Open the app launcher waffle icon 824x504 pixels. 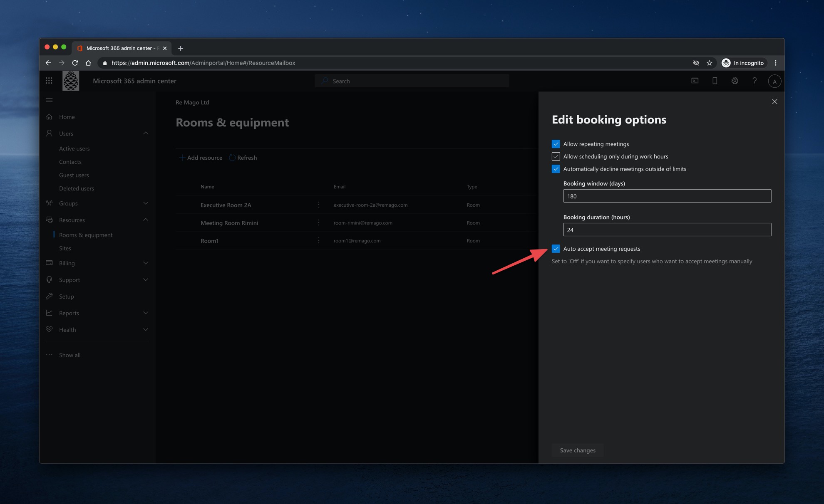coord(49,81)
